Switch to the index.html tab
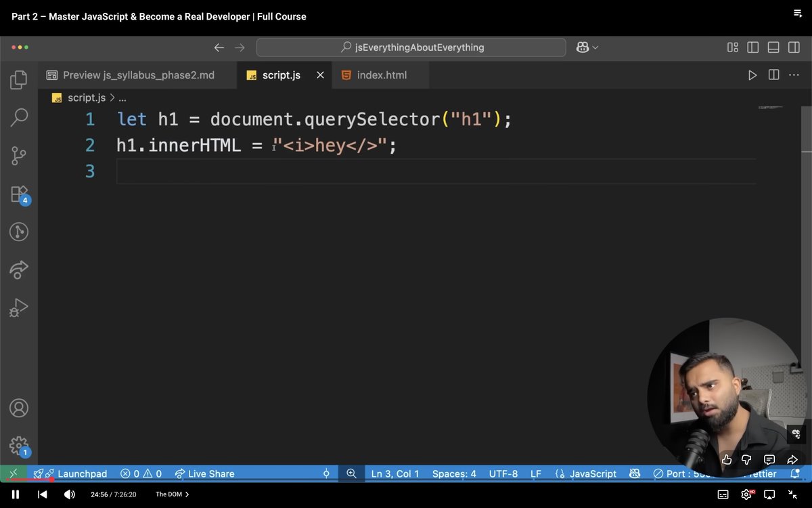 pos(382,75)
